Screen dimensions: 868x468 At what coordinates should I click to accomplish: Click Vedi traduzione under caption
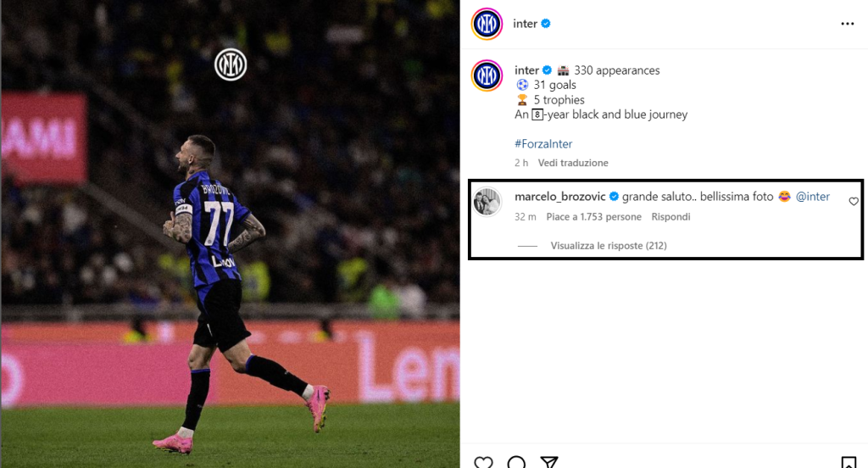pyautogui.click(x=573, y=163)
